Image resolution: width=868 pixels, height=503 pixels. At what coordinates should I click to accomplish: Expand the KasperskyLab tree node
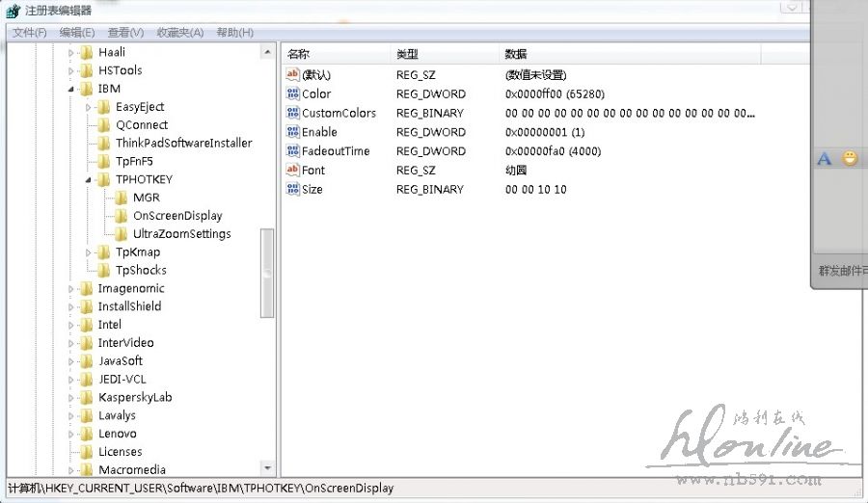[x=70, y=398]
